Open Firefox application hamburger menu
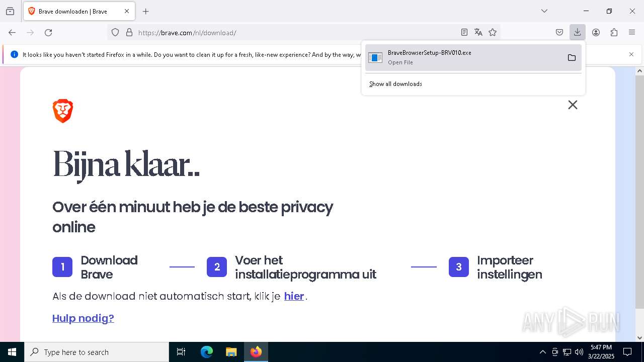Viewport: 644px width, 362px height. coord(632,32)
